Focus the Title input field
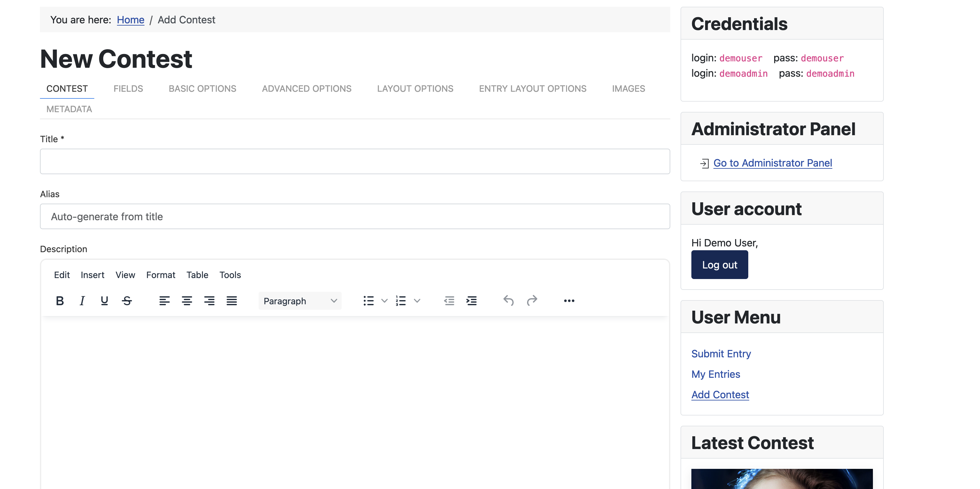This screenshot has height=489, width=980. click(355, 161)
